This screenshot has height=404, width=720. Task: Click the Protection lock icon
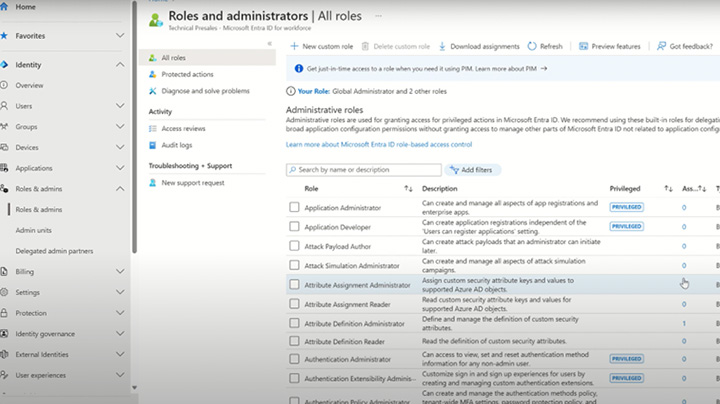(x=4, y=313)
